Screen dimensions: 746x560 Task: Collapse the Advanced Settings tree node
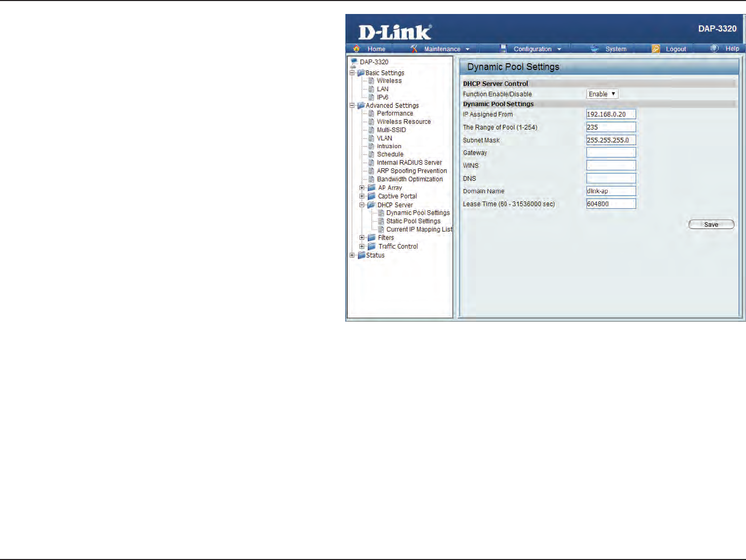coord(352,105)
